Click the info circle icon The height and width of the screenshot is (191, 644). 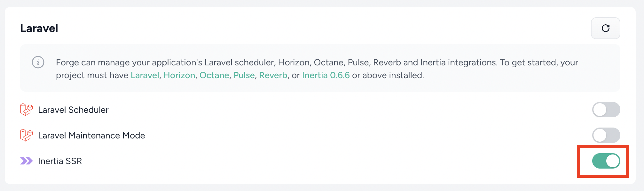(x=38, y=62)
